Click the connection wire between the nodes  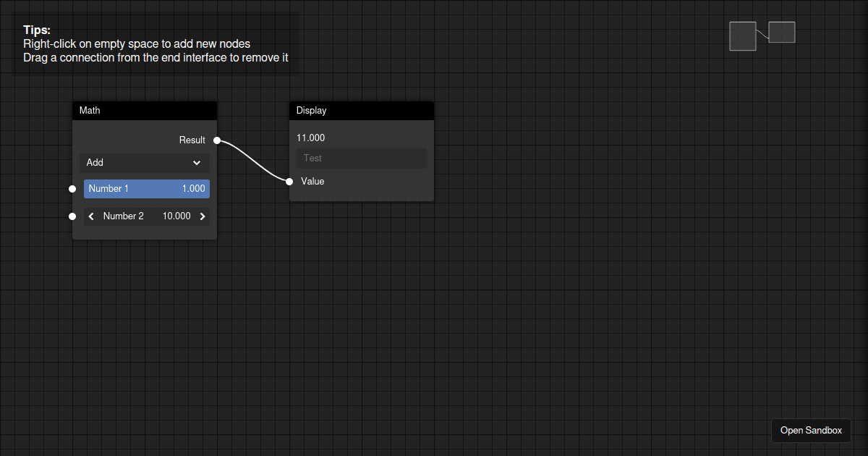tap(253, 161)
